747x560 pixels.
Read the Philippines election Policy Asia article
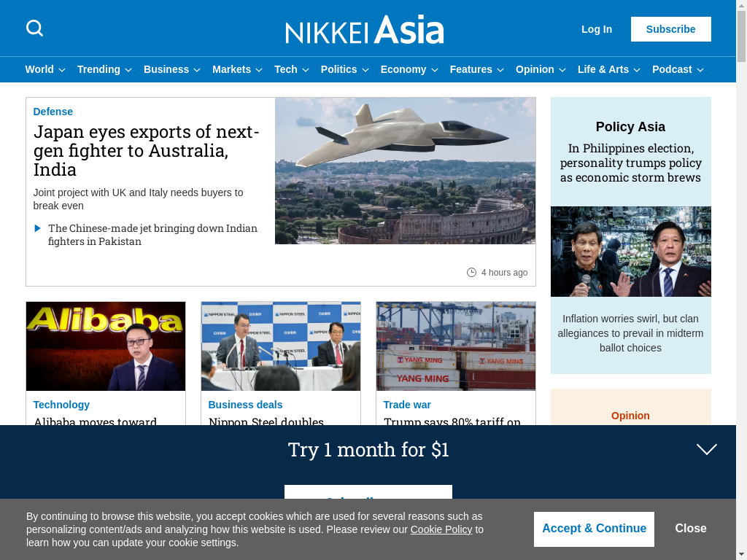tap(631, 163)
